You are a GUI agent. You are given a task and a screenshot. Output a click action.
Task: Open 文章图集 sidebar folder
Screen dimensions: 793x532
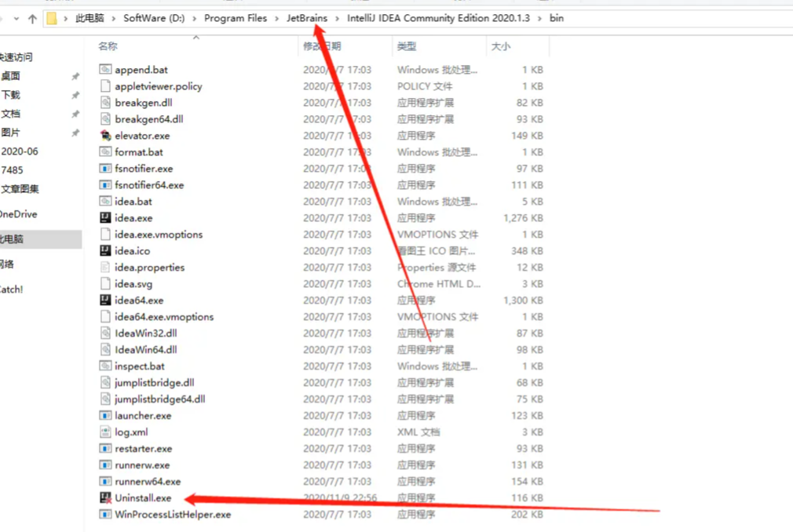(20, 189)
